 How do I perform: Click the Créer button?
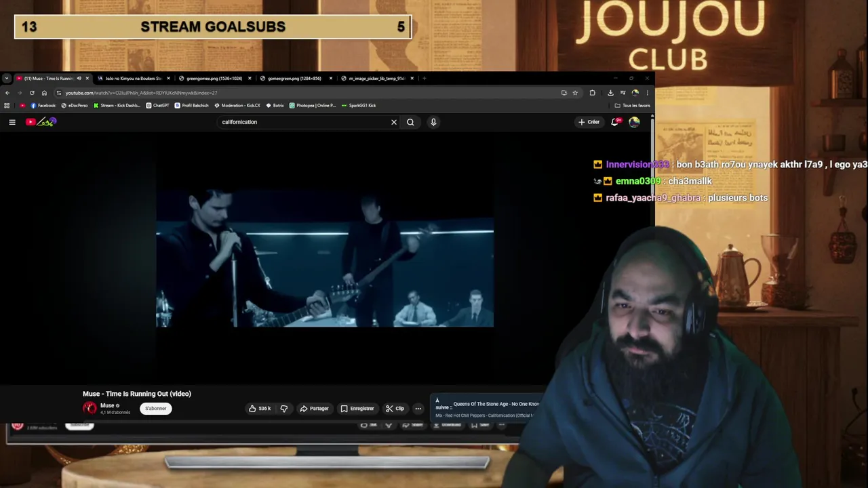tap(589, 122)
